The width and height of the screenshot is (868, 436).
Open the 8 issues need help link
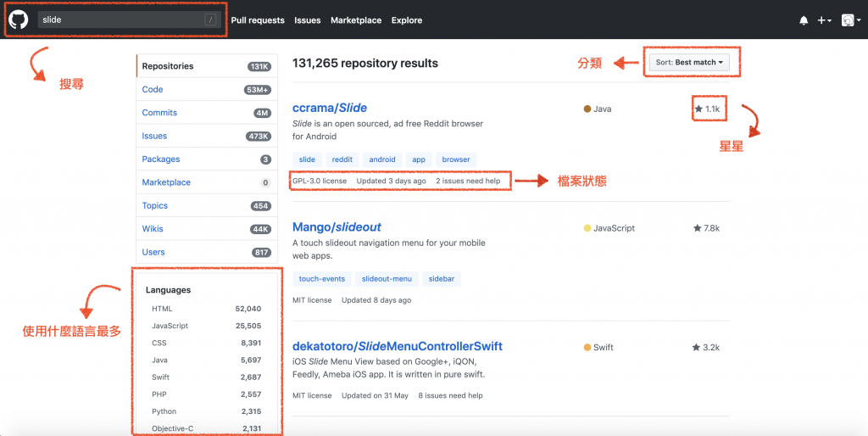450,395
